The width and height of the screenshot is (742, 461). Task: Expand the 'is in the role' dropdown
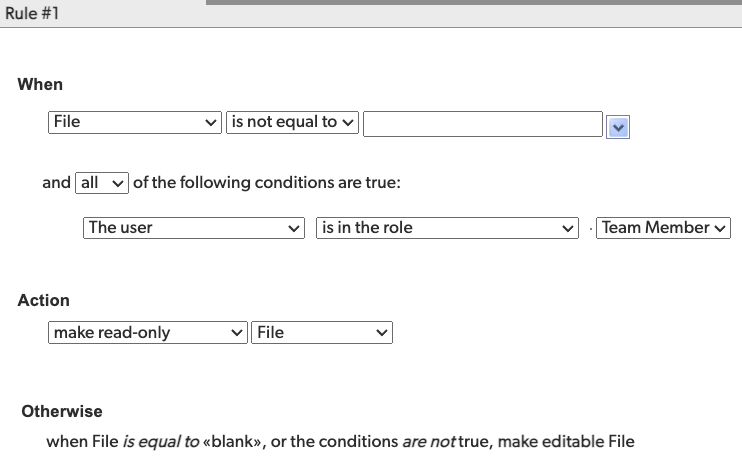(x=447, y=228)
